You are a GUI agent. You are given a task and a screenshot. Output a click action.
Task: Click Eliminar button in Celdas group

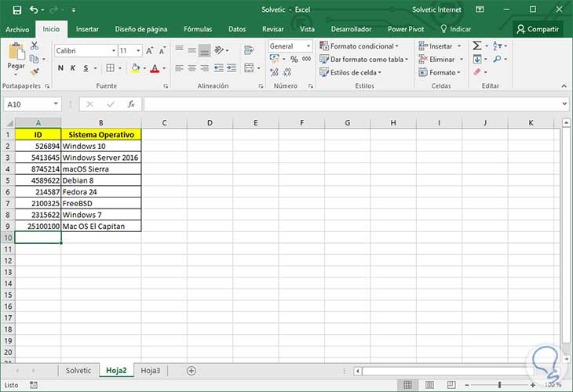[x=440, y=59]
